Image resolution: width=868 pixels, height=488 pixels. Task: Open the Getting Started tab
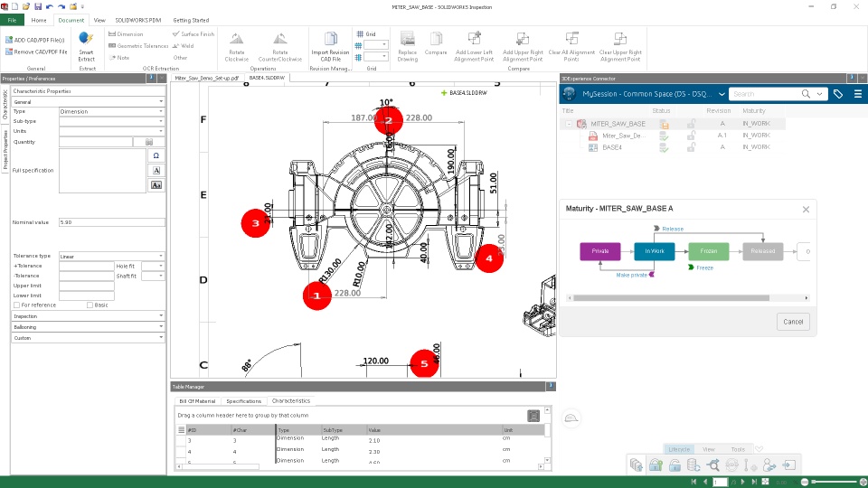click(191, 20)
